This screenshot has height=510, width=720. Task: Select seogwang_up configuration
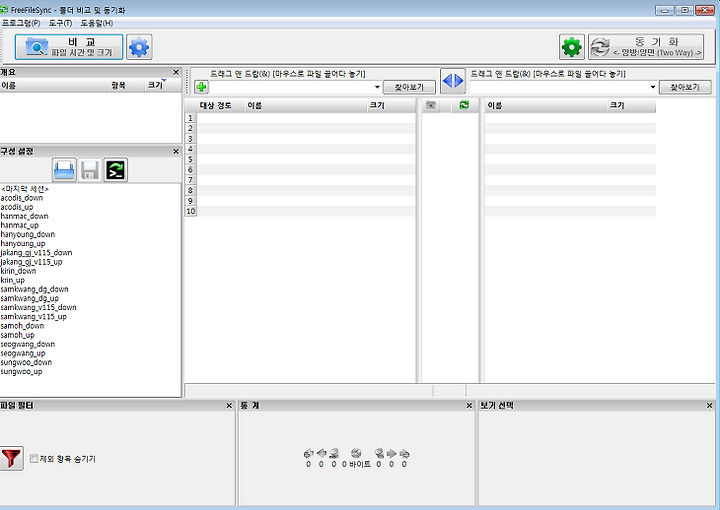[x=23, y=353]
